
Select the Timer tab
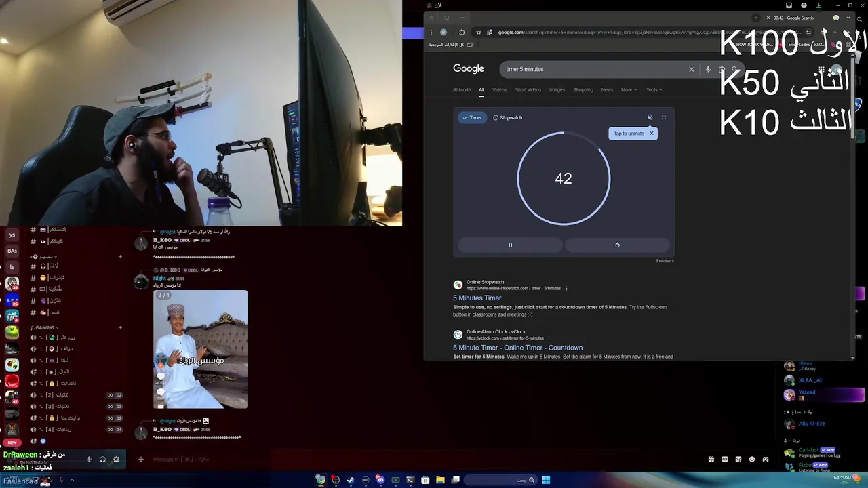(x=472, y=117)
